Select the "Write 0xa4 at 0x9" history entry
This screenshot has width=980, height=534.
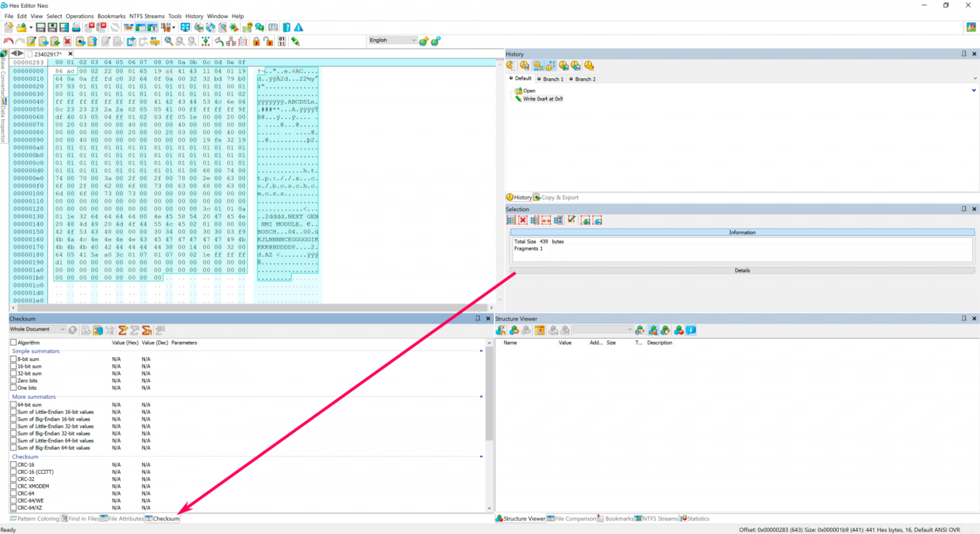click(542, 99)
